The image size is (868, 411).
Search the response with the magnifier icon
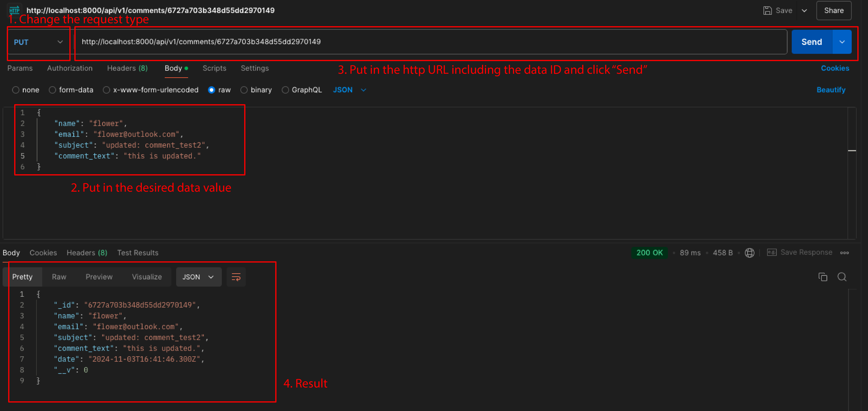click(x=842, y=277)
